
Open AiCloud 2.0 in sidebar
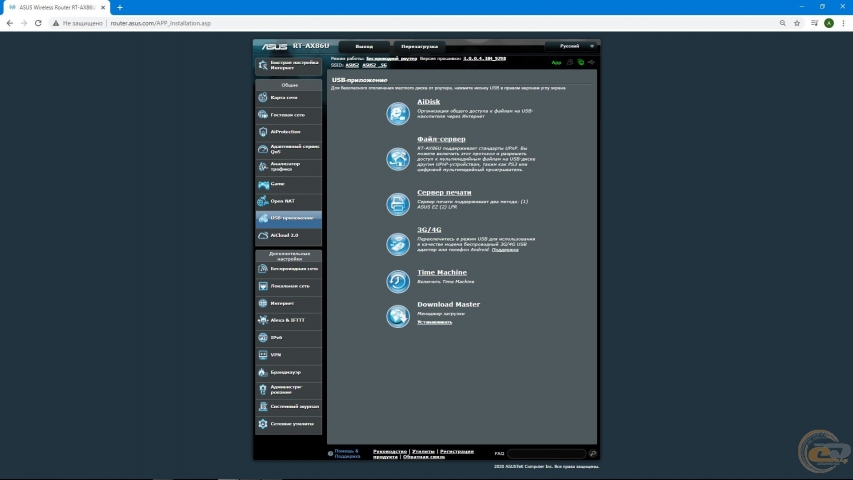click(x=288, y=236)
